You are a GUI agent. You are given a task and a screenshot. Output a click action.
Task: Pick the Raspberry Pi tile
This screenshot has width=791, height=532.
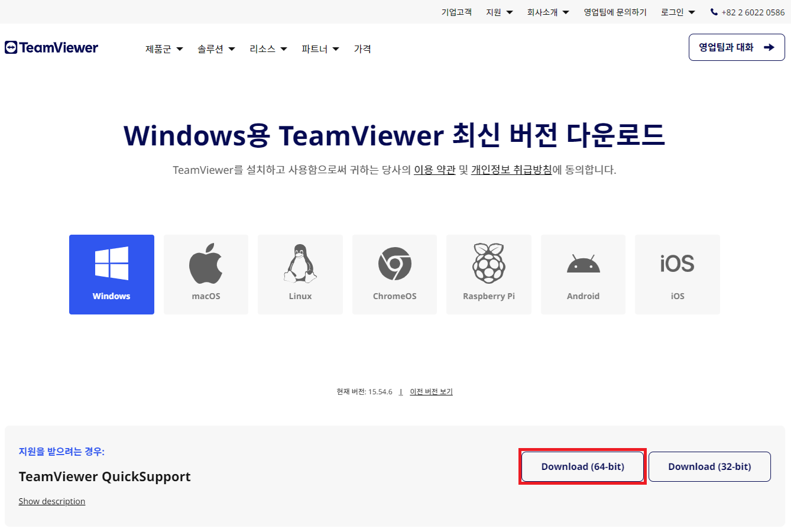coord(489,274)
